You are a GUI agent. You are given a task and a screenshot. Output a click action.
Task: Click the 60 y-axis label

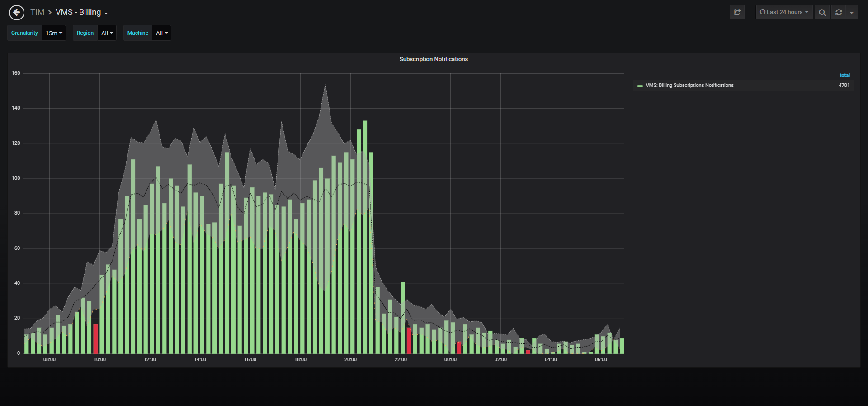(17, 248)
